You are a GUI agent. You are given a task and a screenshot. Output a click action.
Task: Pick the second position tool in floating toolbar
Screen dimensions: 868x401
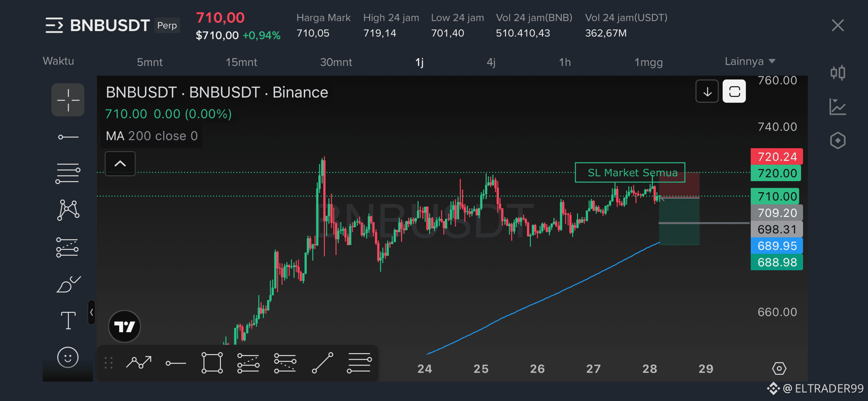[285, 363]
